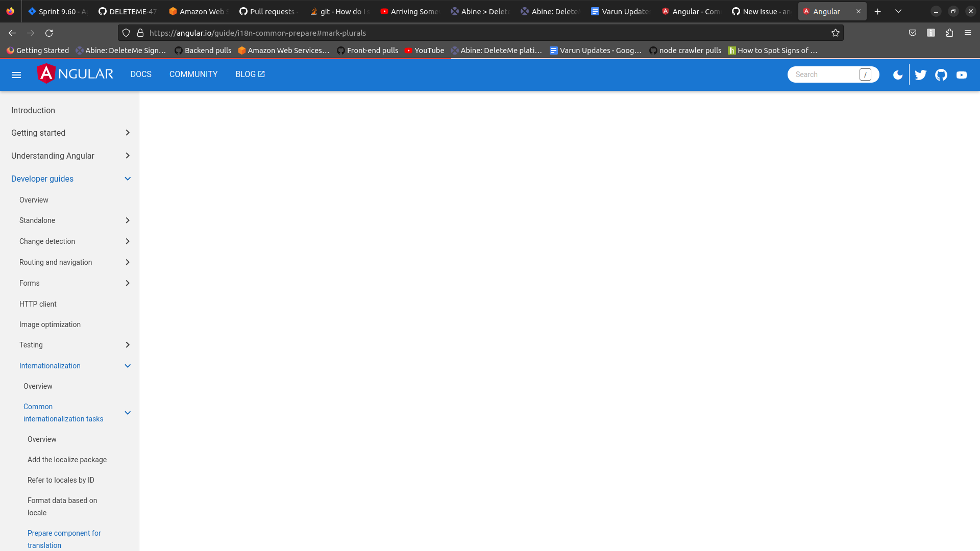Open the Angular GitHub repository icon
This screenshot has width=980, height=551.
942,74
